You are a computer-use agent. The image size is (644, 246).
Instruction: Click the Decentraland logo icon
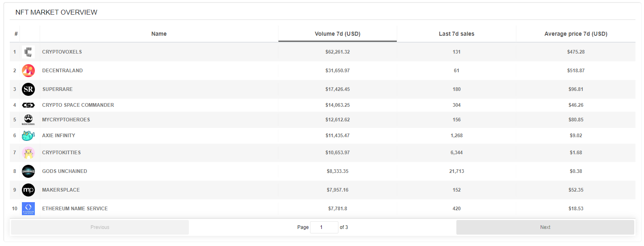pos(28,71)
